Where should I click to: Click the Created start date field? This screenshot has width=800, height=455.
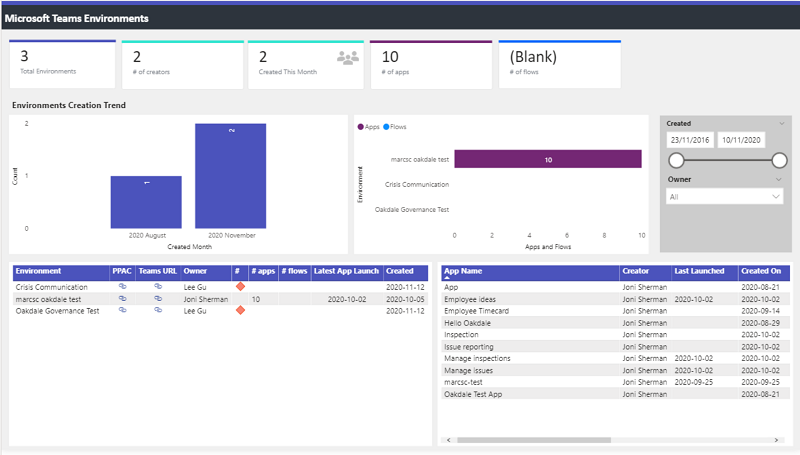[690, 140]
